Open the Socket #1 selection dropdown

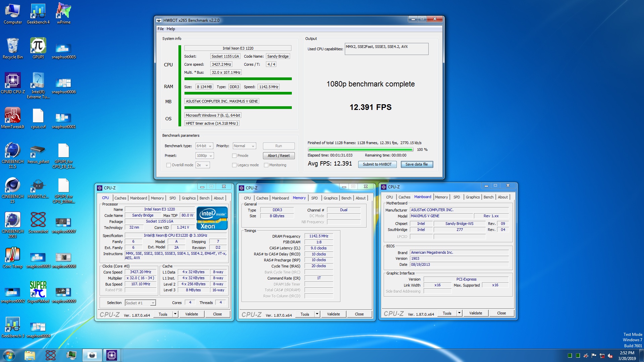pos(140,303)
